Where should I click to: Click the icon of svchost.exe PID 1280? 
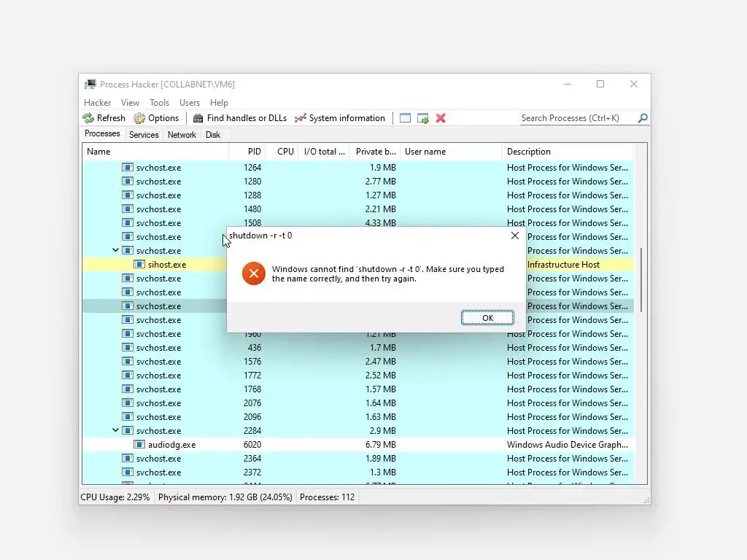[x=127, y=181]
